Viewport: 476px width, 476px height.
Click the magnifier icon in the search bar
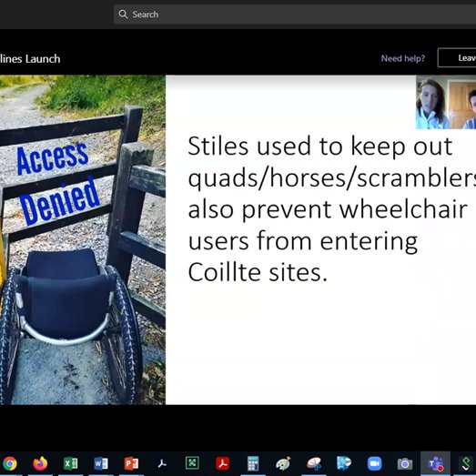(123, 15)
